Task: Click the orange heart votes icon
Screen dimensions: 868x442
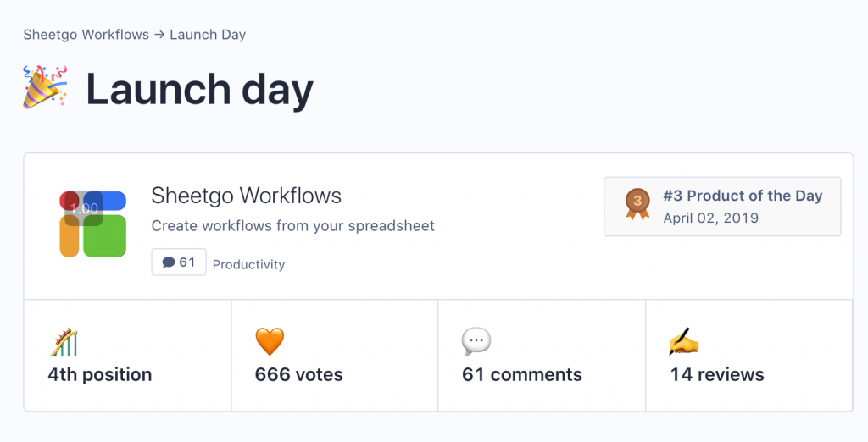Action: (270, 341)
